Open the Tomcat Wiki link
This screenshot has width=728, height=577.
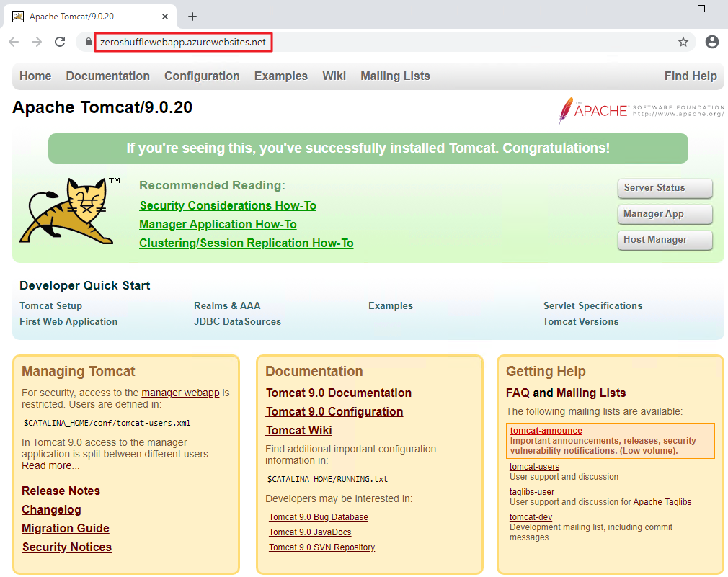pos(298,431)
